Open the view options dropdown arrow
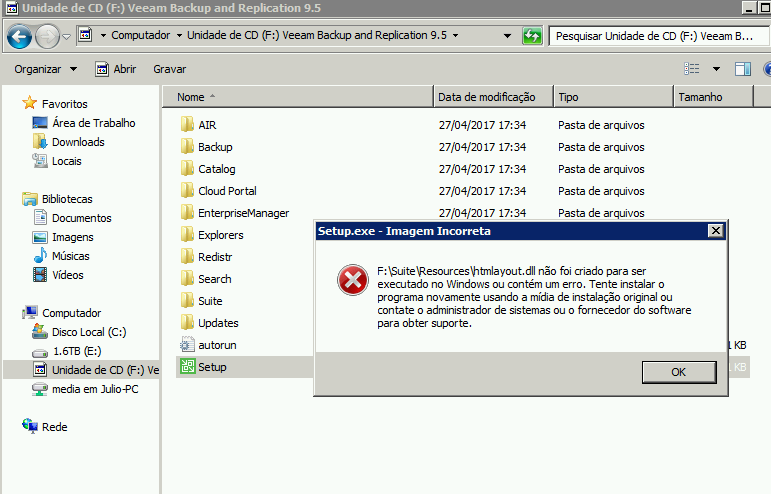771x494 pixels. (716, 69)
